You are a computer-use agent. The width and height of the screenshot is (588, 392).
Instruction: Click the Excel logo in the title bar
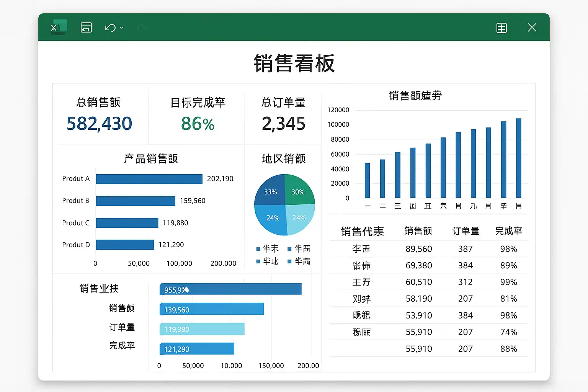(x=58, y=27)
